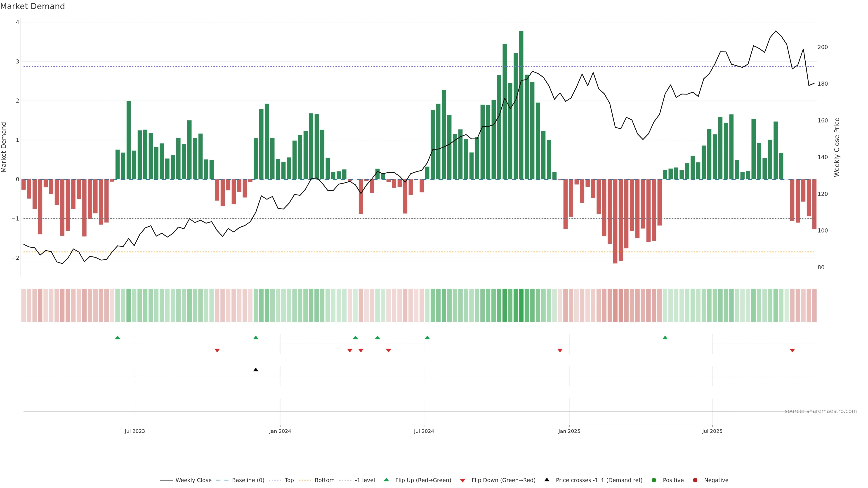Click the Jan 2025 axis label

[x=569, y=431]
